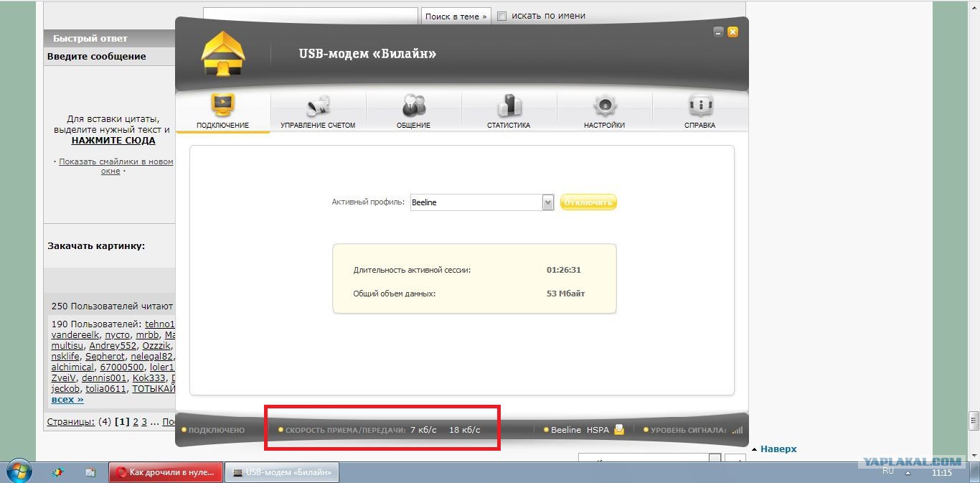
Task: Go to forum page 3
Action: (x=144, y=422)
